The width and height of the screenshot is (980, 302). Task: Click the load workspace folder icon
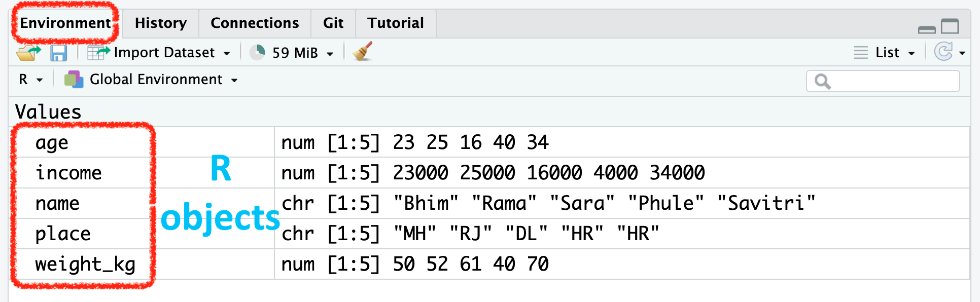28,53
